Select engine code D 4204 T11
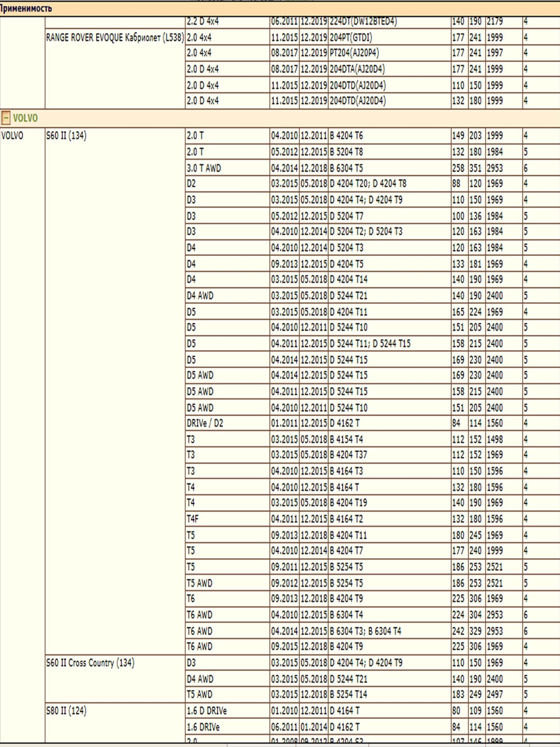 coord(348,312)
